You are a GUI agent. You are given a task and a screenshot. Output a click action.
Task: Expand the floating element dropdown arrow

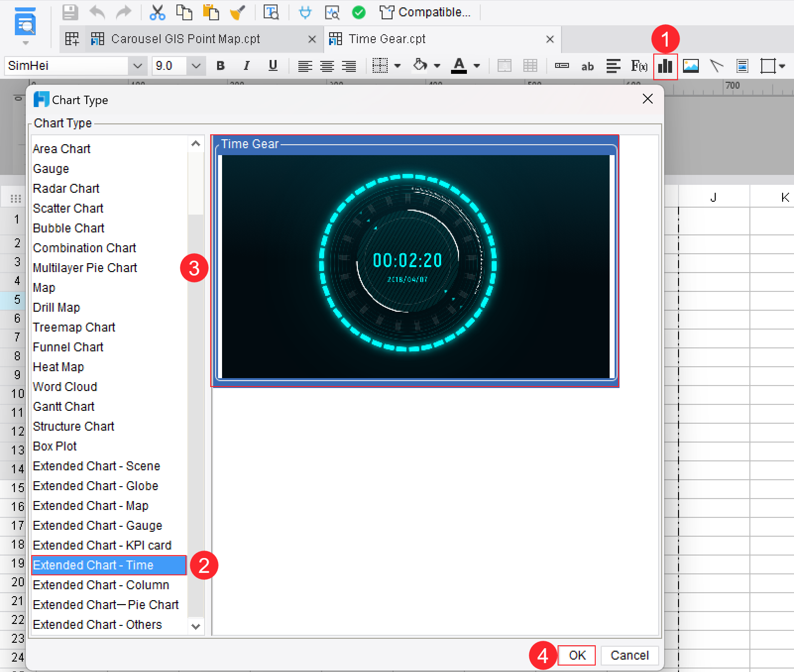pos(782,66)
